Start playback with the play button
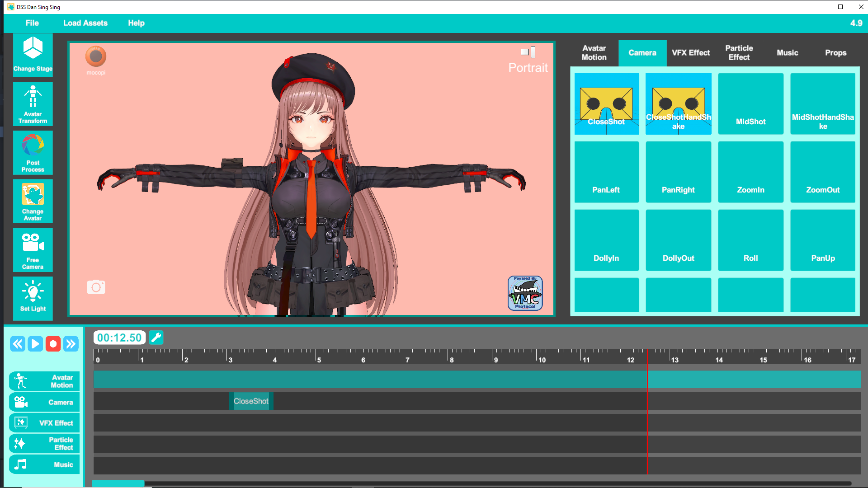This screenshot has height=488, width=868. [35, 343]
